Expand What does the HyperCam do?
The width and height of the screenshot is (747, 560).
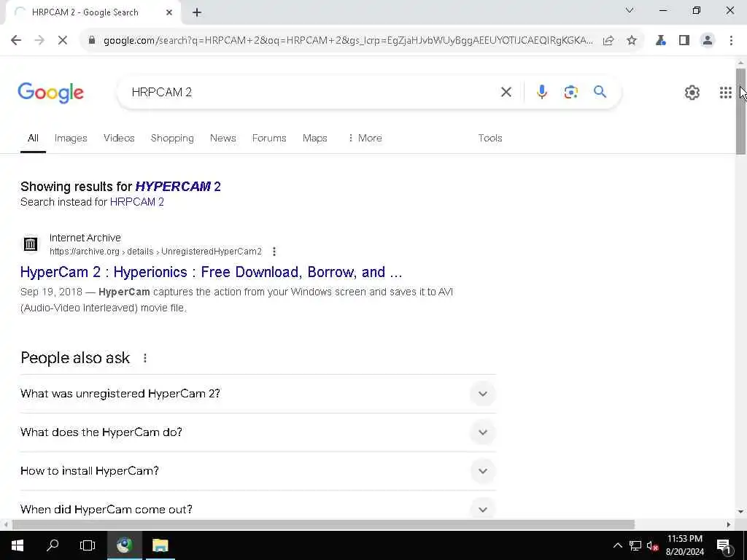pos(258,432)
